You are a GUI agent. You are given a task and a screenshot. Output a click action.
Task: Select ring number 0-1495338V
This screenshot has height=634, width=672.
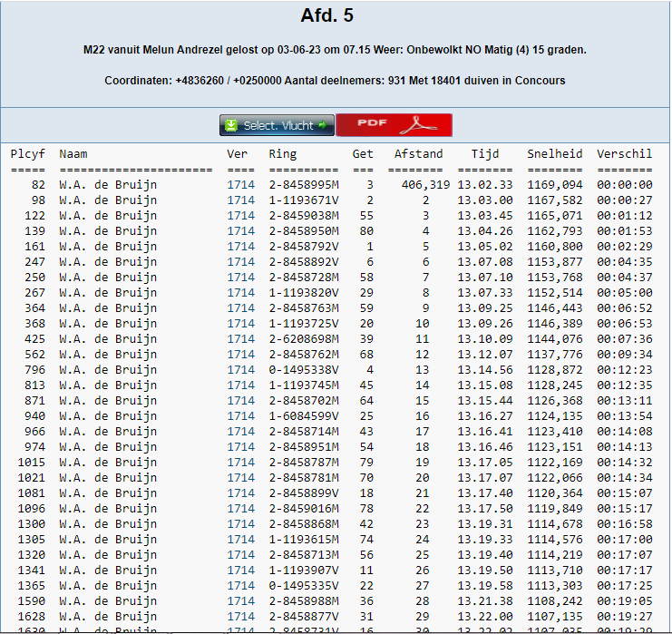[x=304, y=370]
